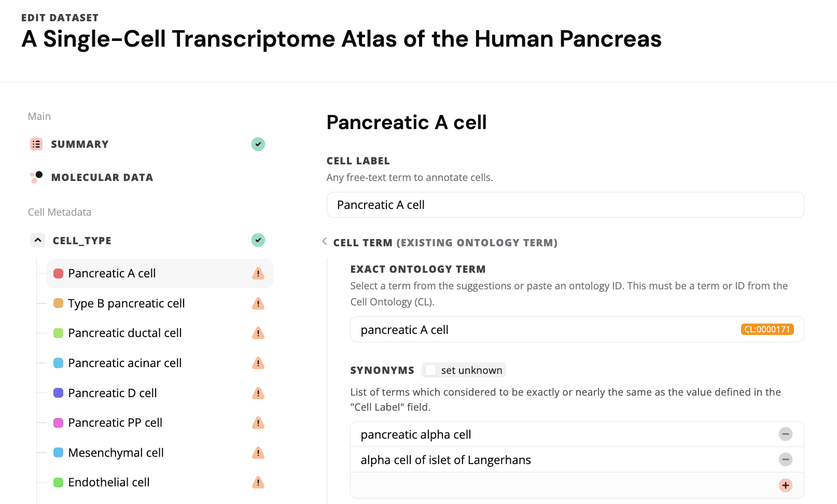
Task: Open the SUMMARY section in sidebar
Action: pyautogui.click(x=80, y=144)
